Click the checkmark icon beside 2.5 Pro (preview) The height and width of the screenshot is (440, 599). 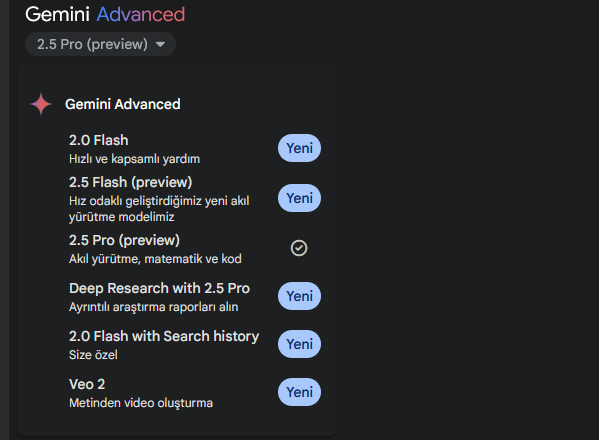pos(299,248)
